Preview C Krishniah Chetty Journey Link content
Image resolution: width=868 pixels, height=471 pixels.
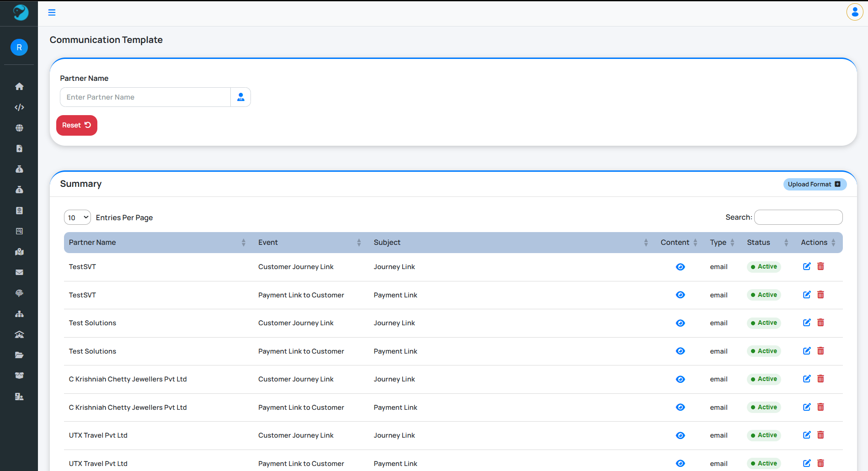tap(680, 379)
